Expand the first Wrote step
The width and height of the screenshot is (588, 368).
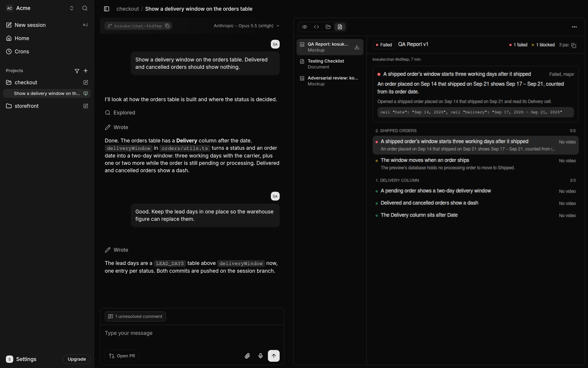pyautogui.click(x=117, y=128)
